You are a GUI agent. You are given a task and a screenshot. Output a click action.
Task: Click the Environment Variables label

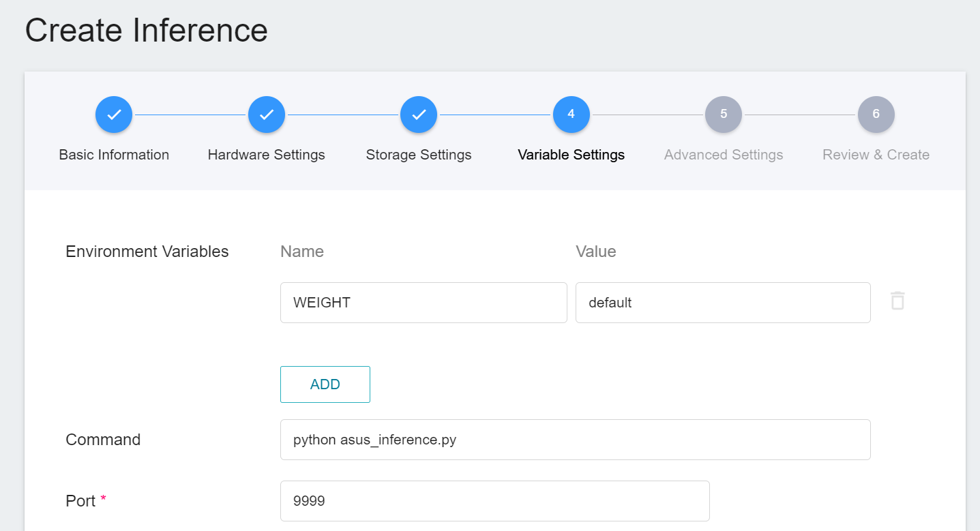[x=147, y=252]
